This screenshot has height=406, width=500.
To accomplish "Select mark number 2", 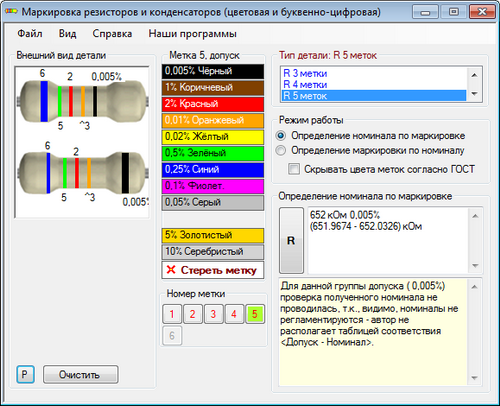I will [193, 314].
